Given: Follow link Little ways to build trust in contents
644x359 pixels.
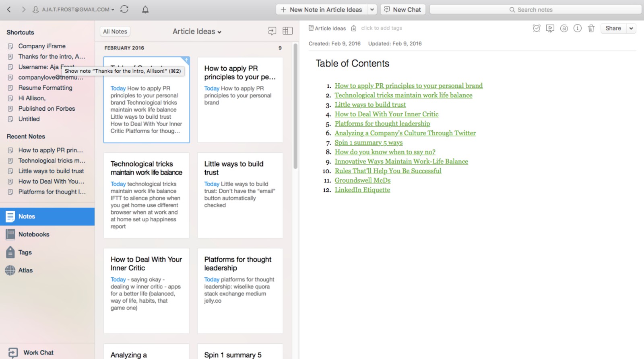Looking at the screenshot, I should 370,105.
